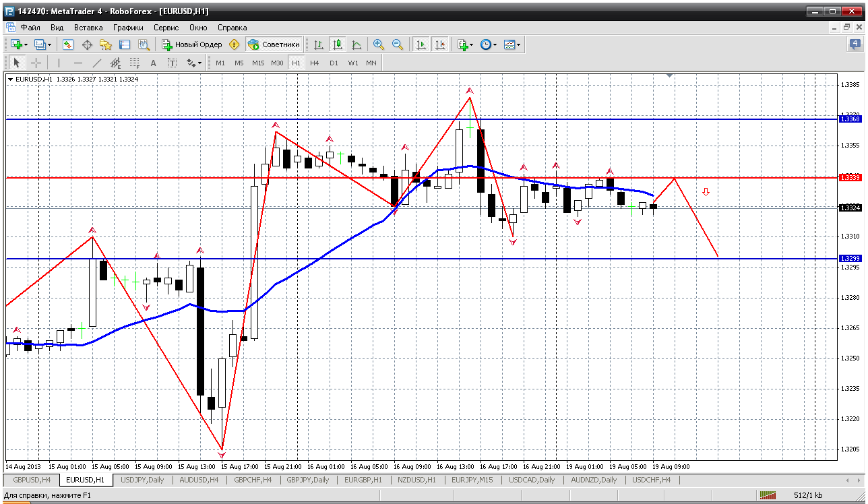Click the zoom in magnifier
This screenshot has height=504, width=868.
coord(379,44)
